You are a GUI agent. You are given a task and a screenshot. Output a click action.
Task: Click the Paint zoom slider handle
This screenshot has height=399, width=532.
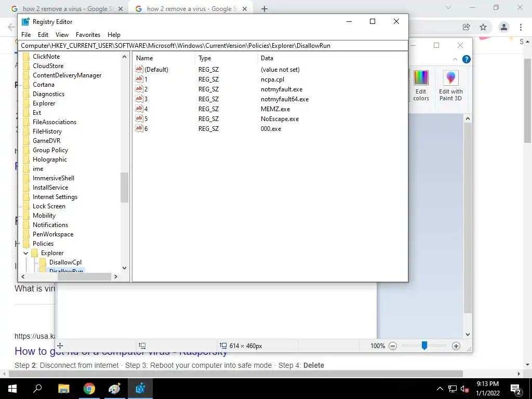(424, 345)
